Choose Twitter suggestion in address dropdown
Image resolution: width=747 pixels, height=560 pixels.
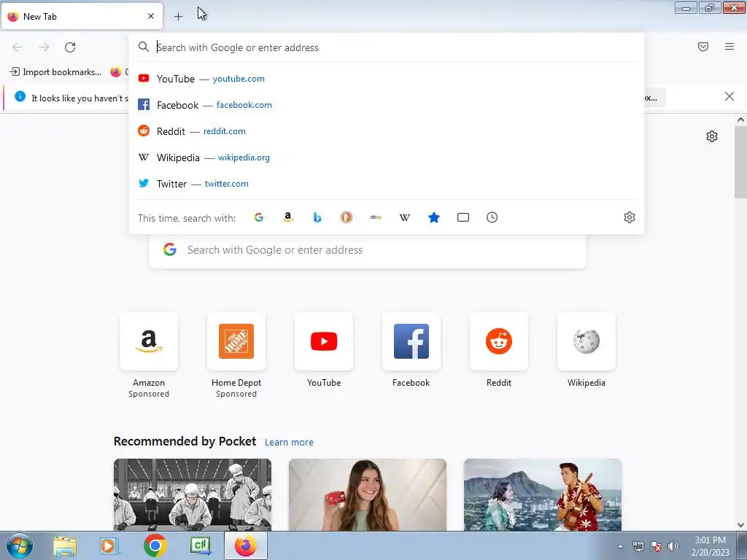point(387,183)
